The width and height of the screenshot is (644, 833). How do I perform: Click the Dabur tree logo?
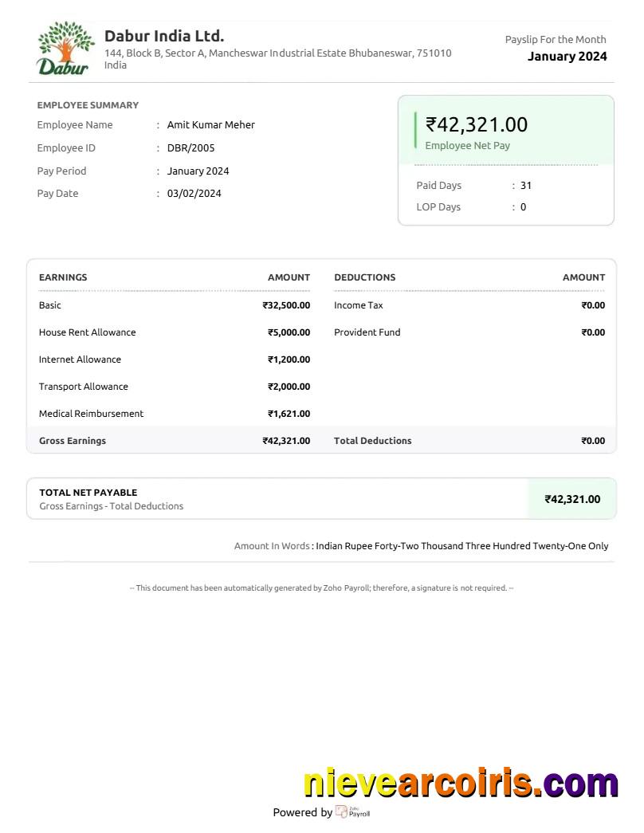[65, 48]
